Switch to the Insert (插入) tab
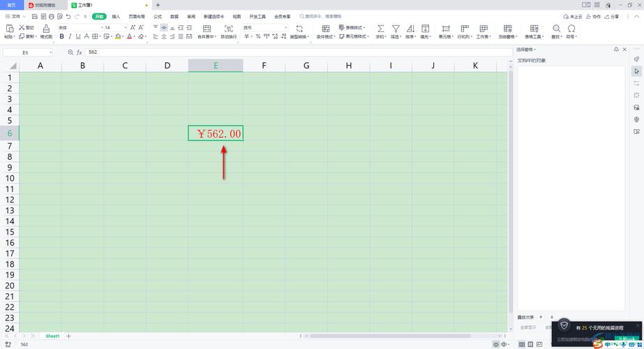Viewport: 644px width, 349px height. click(x=116, y=17)
